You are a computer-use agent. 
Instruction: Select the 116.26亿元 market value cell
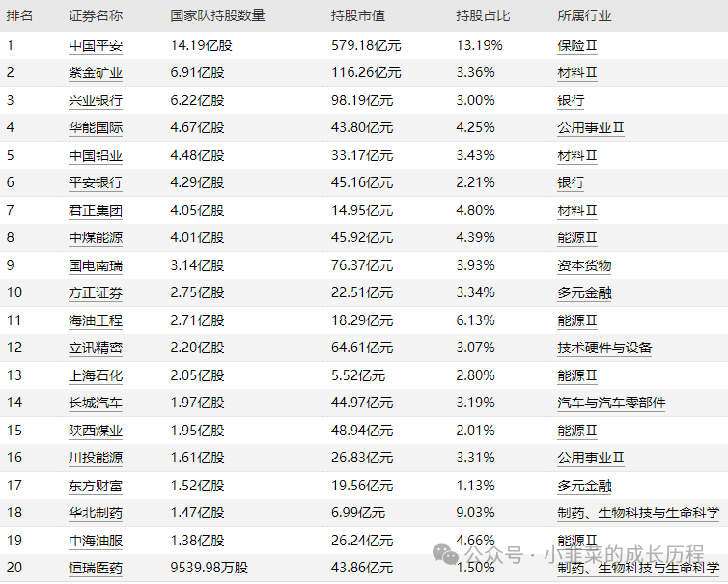pyautogui.click(x=366, y=73)
